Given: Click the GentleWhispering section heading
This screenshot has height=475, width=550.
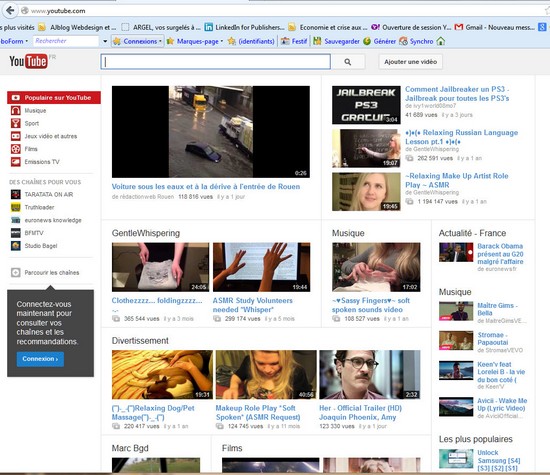Looking at the screenshot, I should pyautogui.click(x=146, y=233).
